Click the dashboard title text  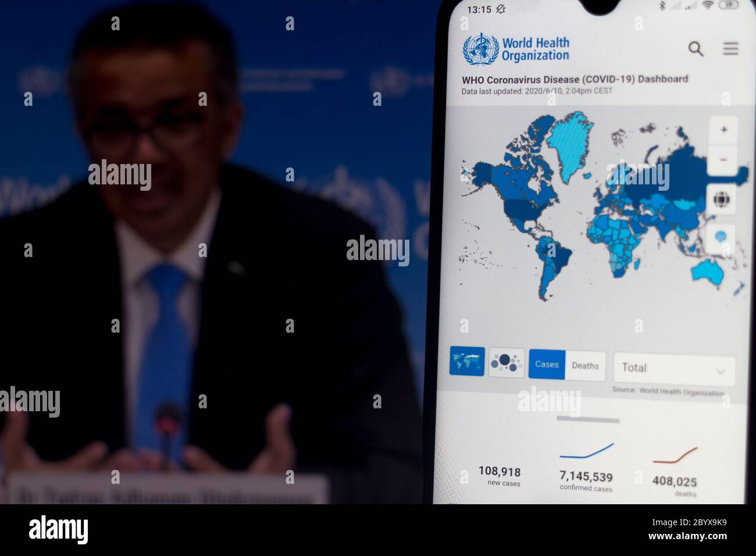click(575, 79)
